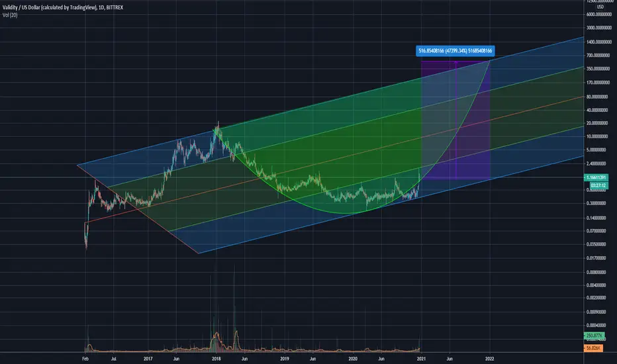
Task: Click the 0.00090000 price axis label
Action: pos(596,312)
